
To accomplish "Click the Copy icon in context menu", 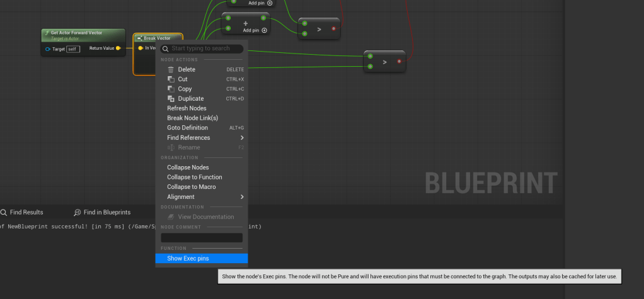I will click(171, 89).
